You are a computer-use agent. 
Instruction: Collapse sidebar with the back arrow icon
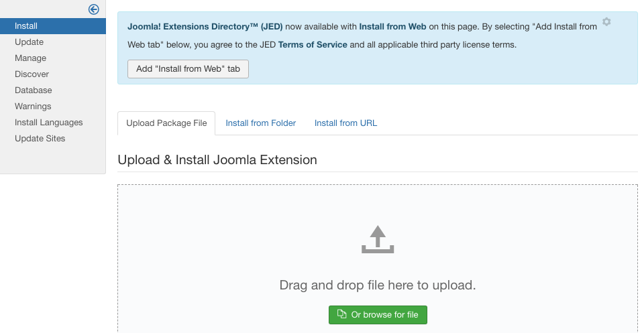tap(94, 9)
